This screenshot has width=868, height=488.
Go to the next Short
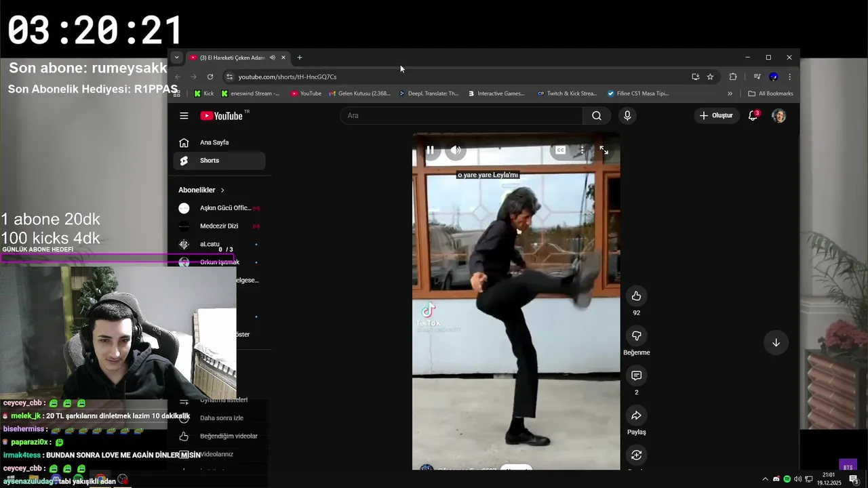[x=776, y=342]
